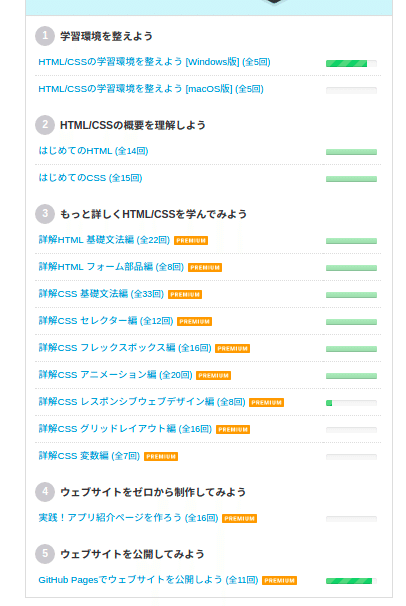This screenshot has width=406, height=606.
Task: Click step 5 circle next to ウェブサイトを公開してみよう
Action: (45, 553)
